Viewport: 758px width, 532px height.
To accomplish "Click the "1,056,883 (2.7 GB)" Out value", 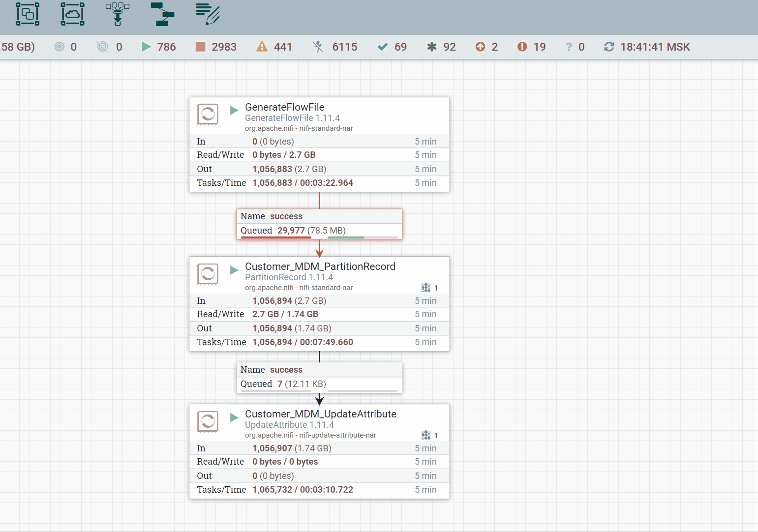I will click(x=289, y=169).
